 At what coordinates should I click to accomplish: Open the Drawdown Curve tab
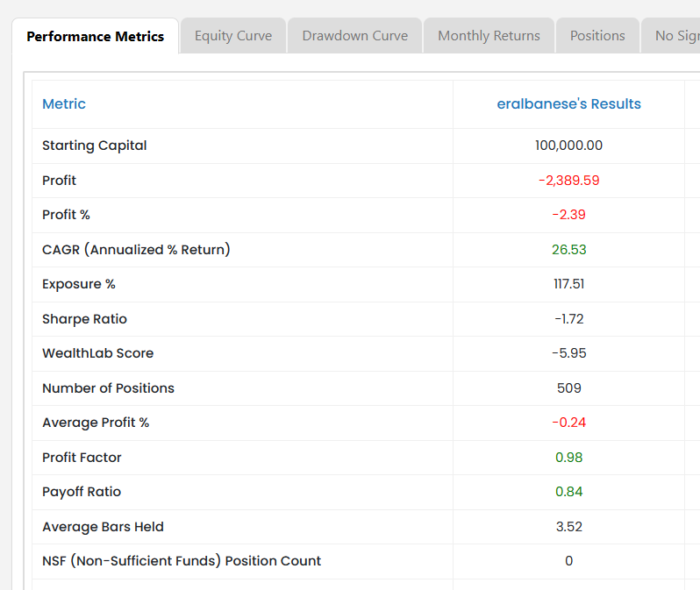[x=354, y=36]
